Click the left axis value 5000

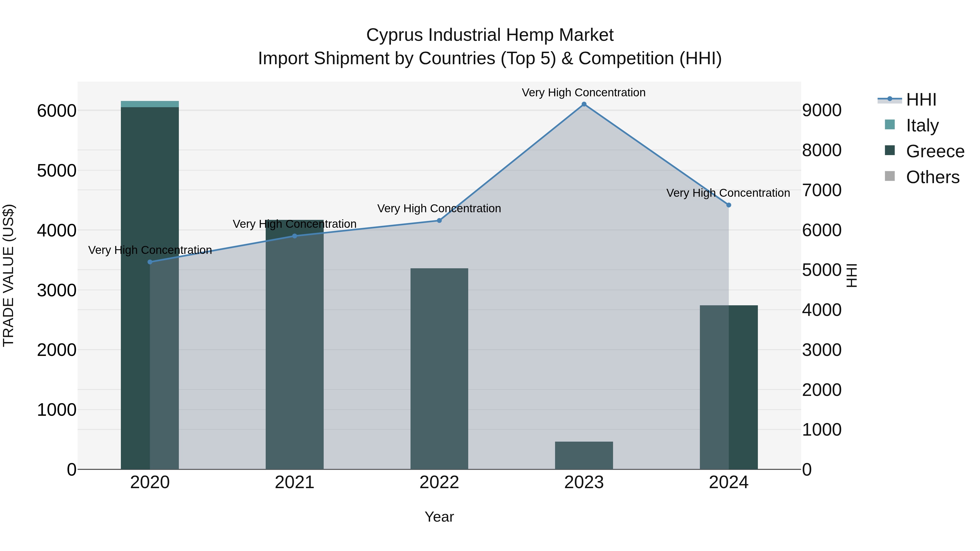[x=57, y=171]
